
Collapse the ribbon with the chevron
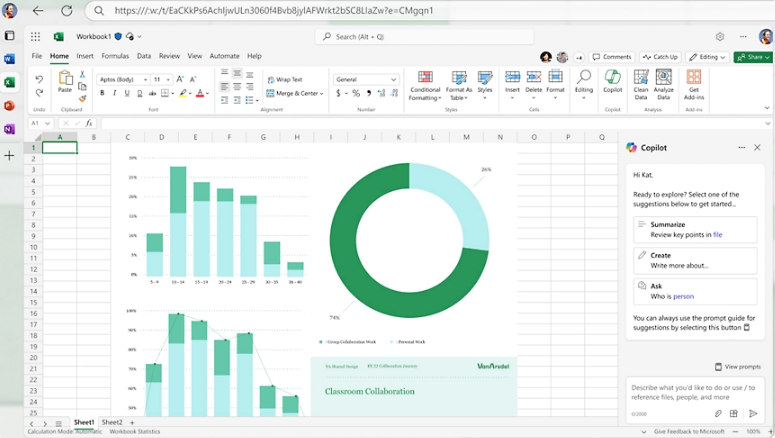pyautogui.click(x=767, y=108)
